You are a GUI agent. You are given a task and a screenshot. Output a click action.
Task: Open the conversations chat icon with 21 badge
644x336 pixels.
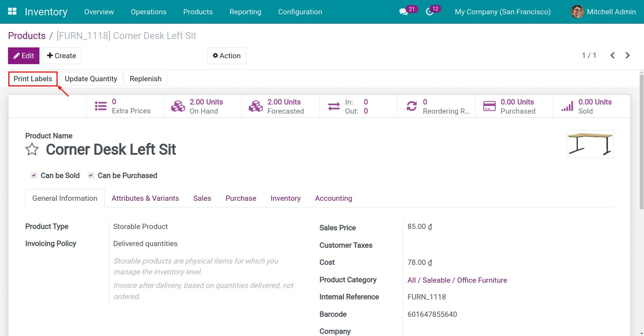[x=403, y=12]
